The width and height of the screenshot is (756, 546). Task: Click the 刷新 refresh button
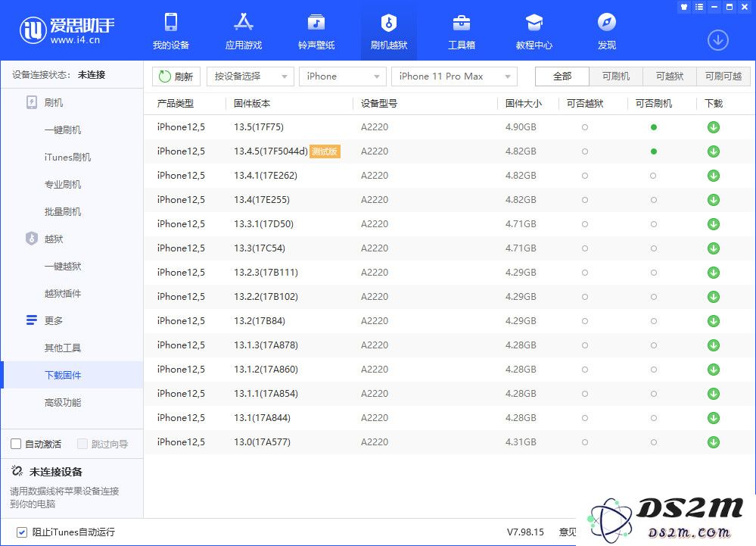coord(176,76)
